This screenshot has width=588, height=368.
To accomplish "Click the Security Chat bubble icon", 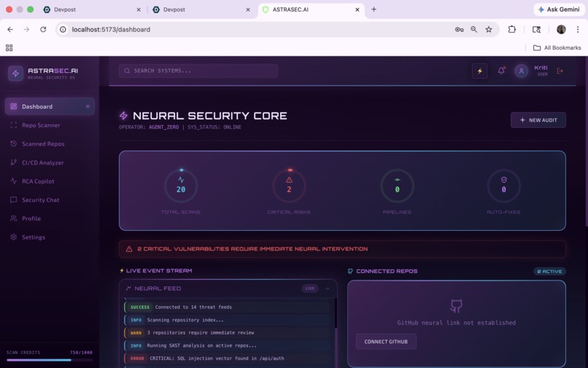I will tap(14, 200).
